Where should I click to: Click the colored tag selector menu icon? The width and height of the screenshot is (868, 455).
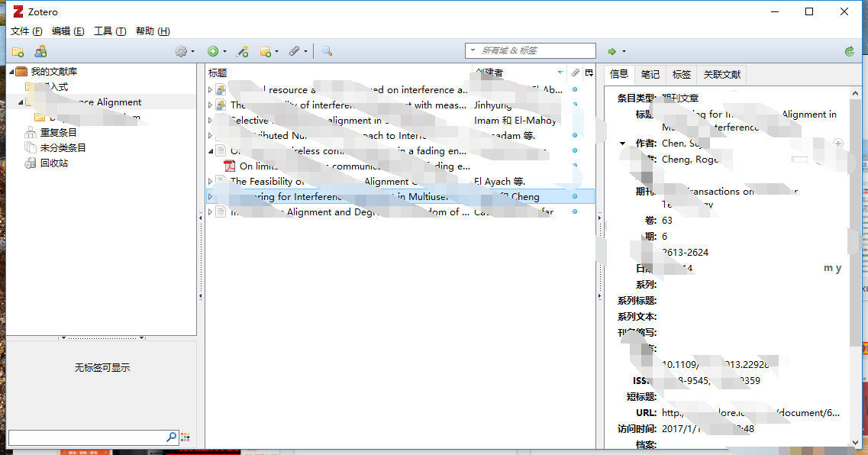[186, 437]
